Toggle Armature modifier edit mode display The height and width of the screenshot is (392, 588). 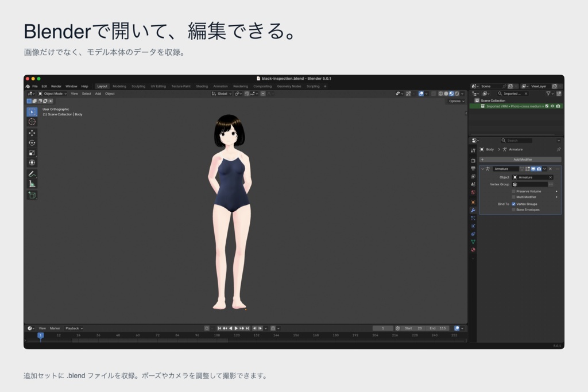tap(527, 169)
